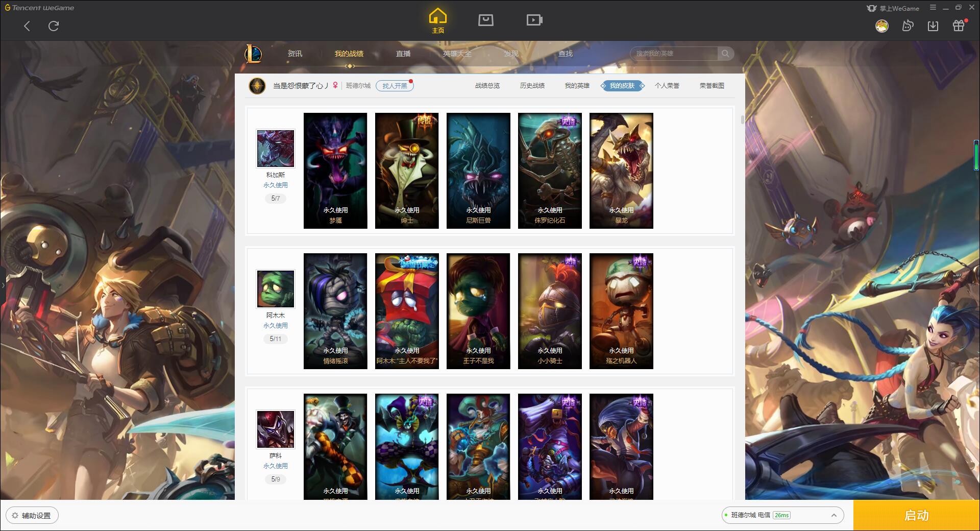The width and height of the screenshot is (980, 531).
Task: Open the downloads icon
Action: (933, 26)
